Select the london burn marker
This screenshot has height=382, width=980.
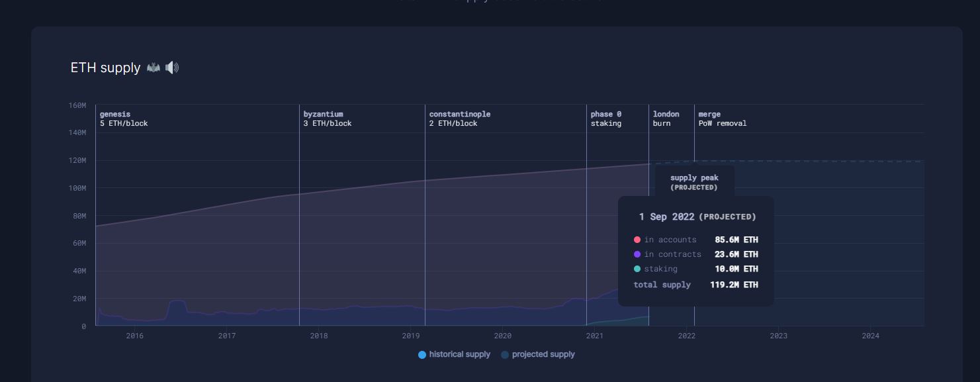point(666,119)
